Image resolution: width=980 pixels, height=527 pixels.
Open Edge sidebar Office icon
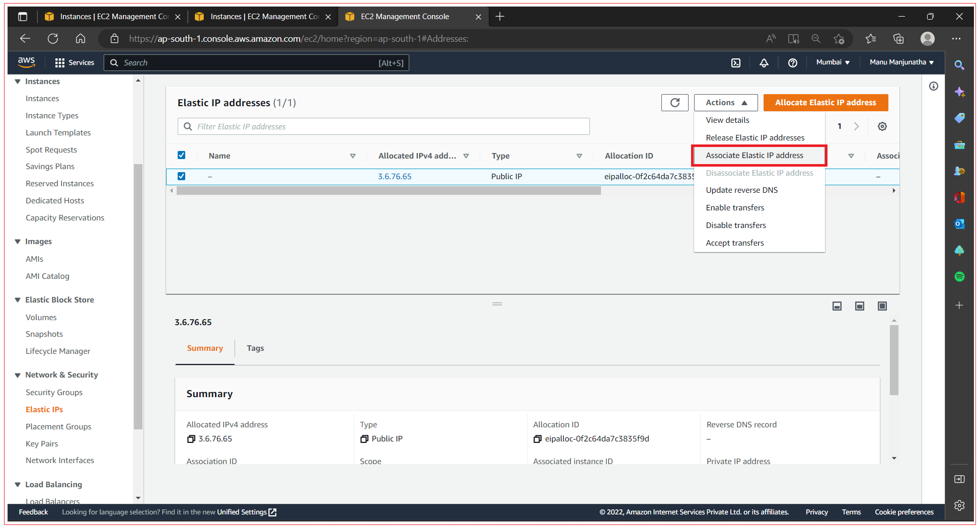click(959, 197)
